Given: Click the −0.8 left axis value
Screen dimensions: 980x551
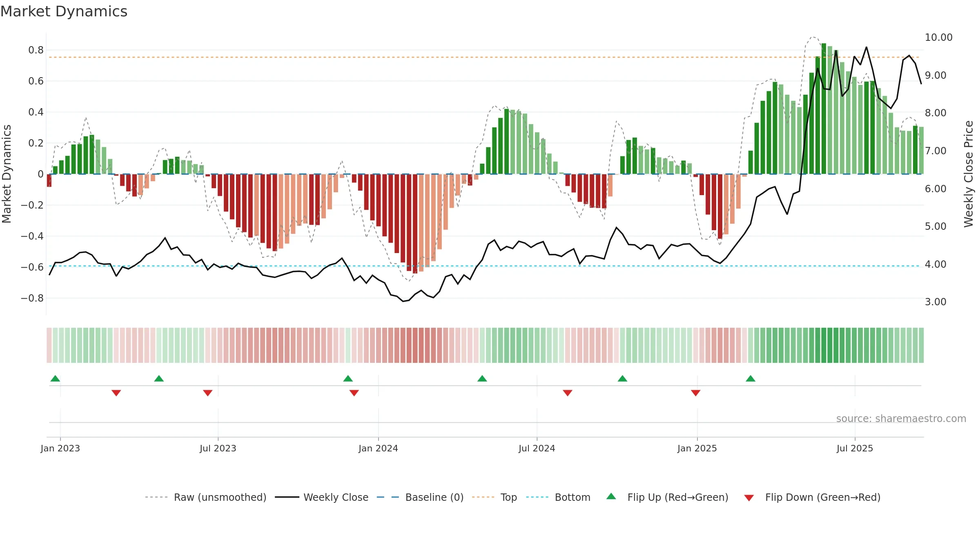Looking at the screenshot, I should [32, 298].
